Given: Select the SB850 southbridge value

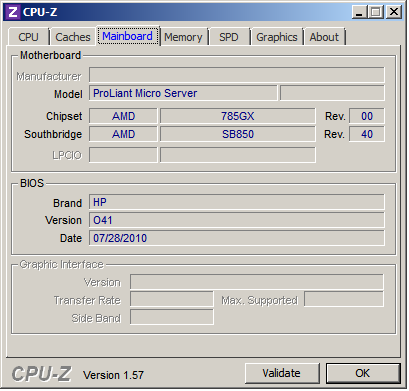Looking at the screenshot, I should point(238,134).
